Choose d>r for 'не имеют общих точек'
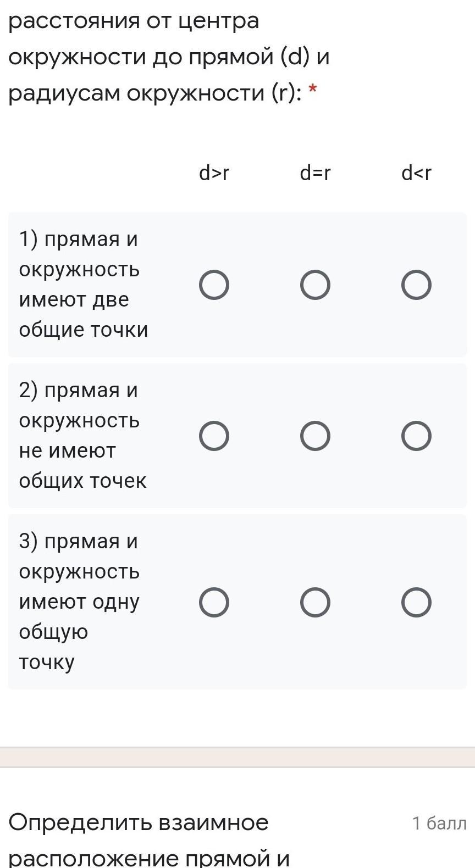This screenshot has height=868, width=475. [x=214, y=436]
